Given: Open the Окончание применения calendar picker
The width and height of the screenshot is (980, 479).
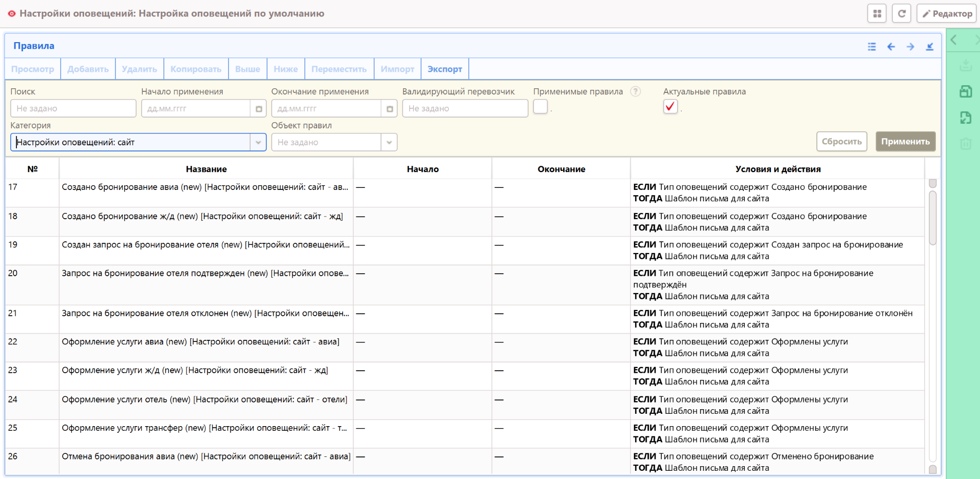Looking at the screenshot, I should pos(390,109).
